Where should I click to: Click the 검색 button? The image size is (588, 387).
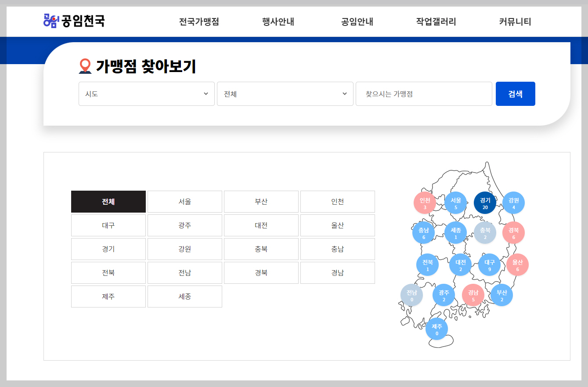coord(516,94)
